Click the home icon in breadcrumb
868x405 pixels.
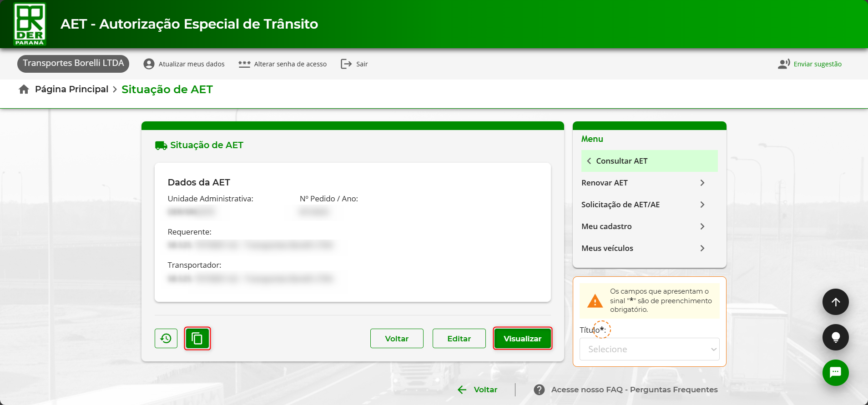[x=24, y=90]
